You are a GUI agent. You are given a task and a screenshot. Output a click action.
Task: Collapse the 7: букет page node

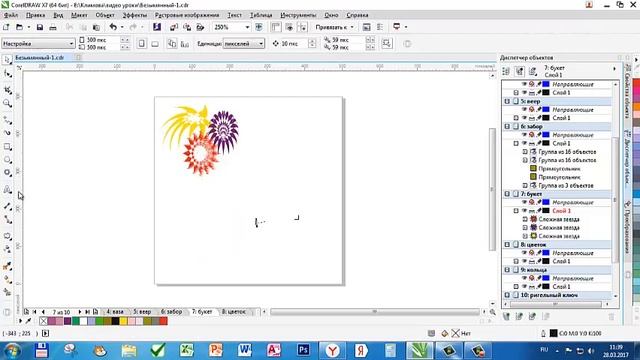click(x=507, y=194)
